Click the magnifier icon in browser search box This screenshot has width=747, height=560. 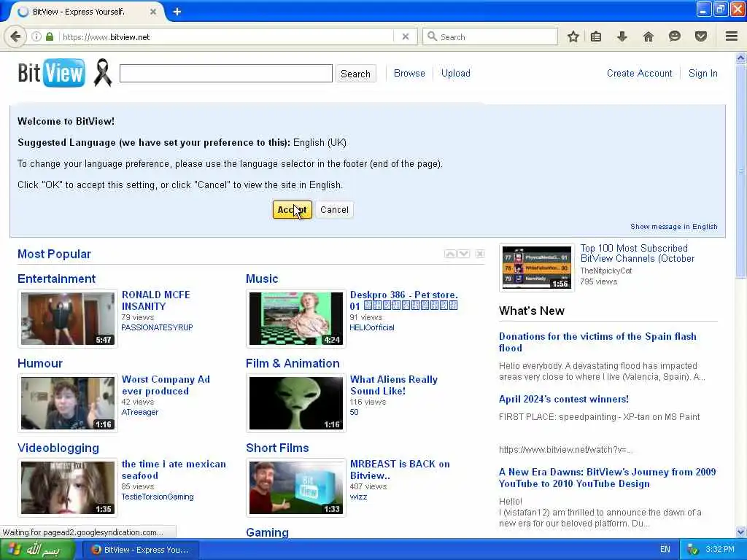(x=432, y=36)
